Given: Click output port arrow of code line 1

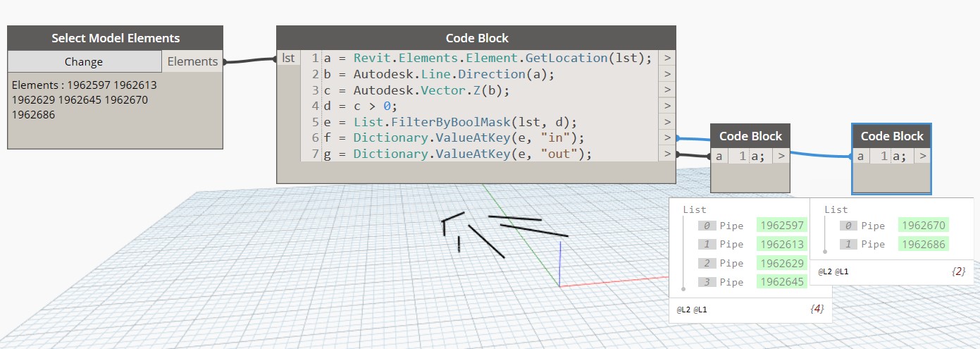Looking at the screenshot, I should (x=666, y=58).
